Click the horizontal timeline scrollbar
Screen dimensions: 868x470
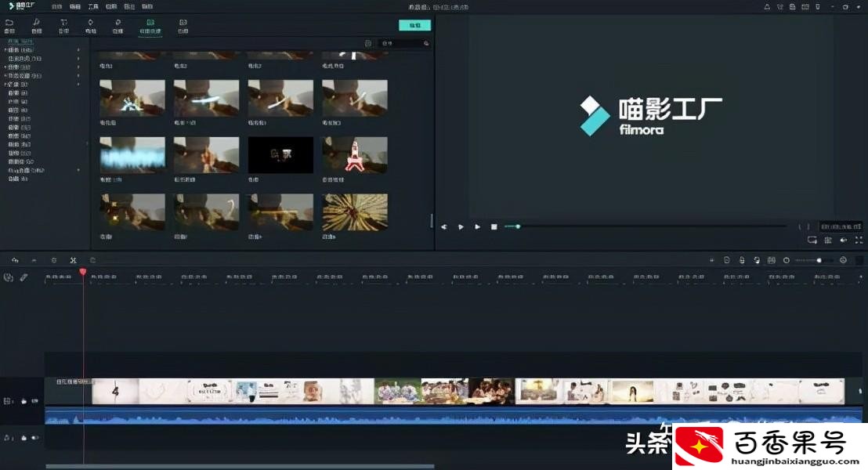240,466
